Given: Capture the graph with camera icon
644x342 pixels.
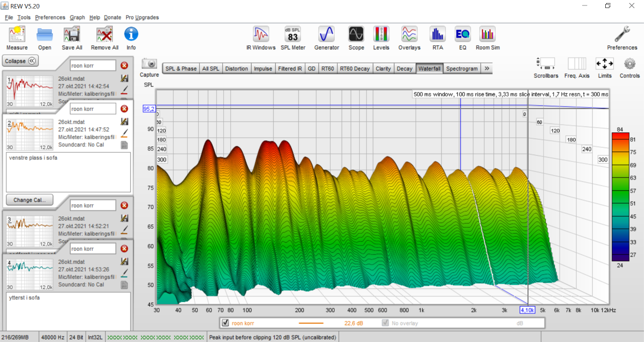Looking at the screenshot, I should click(x=149, y=64).
